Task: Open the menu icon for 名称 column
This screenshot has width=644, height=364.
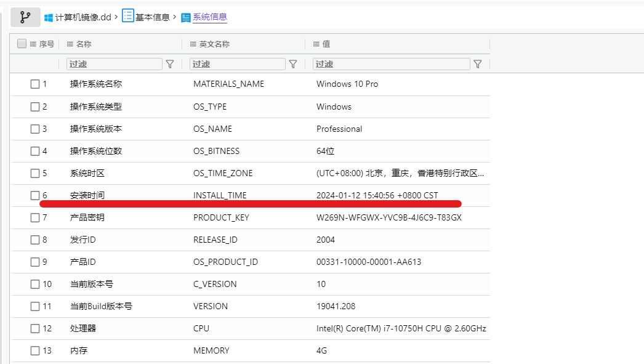Action: (70, 44)
